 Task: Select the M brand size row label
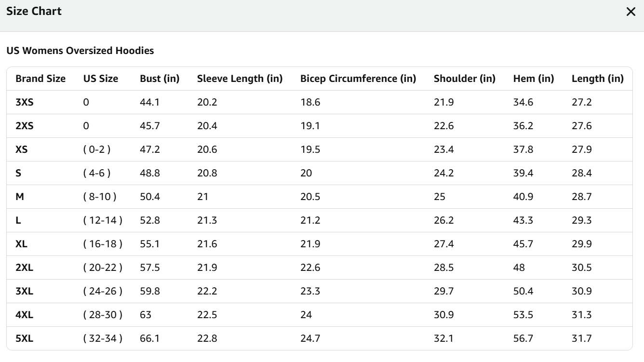(20, 197)
